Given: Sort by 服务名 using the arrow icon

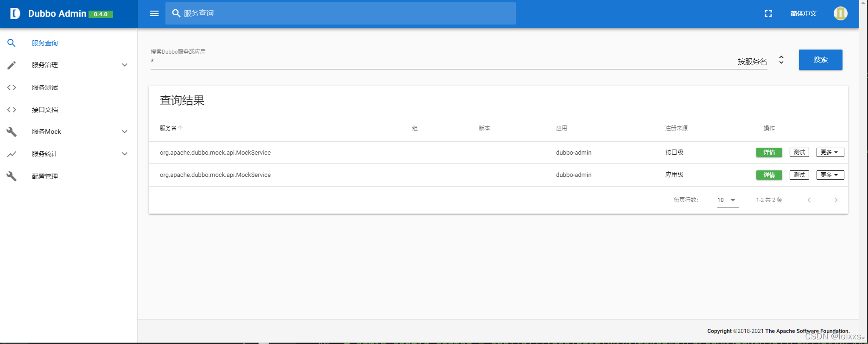Looking at the screenshot, I should [181, 128].
